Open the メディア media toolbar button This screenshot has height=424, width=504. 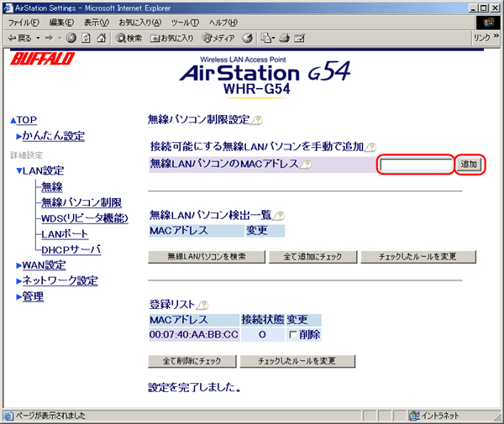click(x=218, y=39)
